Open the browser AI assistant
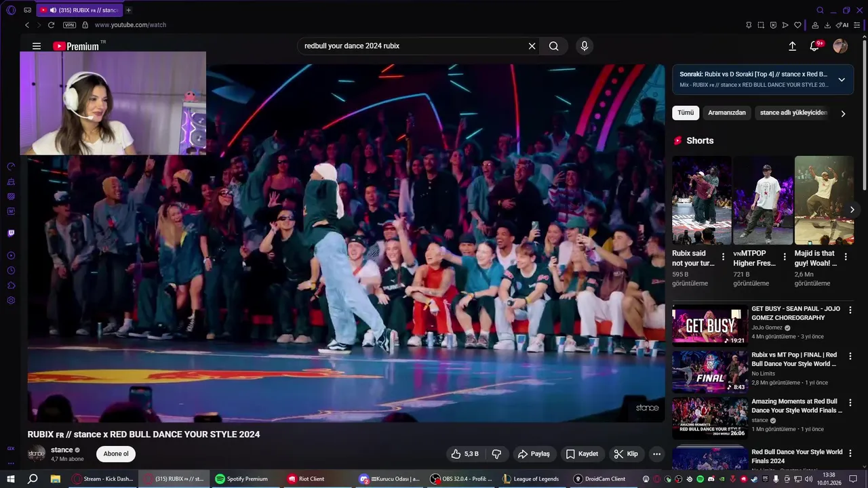Image resolution: width=868 pixels, height=488 pixels. tap(842, 25)
